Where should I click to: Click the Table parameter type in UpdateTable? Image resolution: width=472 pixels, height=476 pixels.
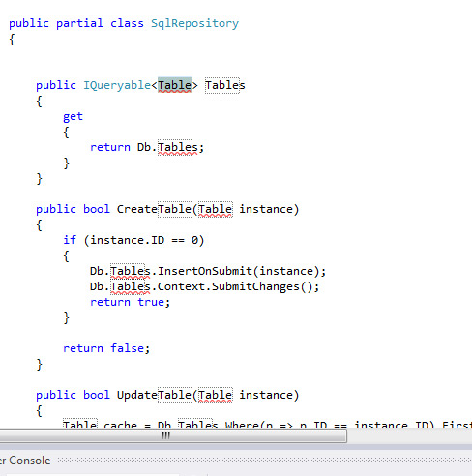coord(215,395)
